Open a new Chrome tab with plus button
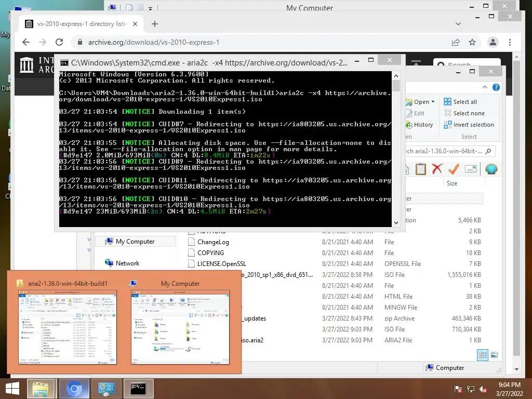The image size is (532, 399). coord(155,24)
